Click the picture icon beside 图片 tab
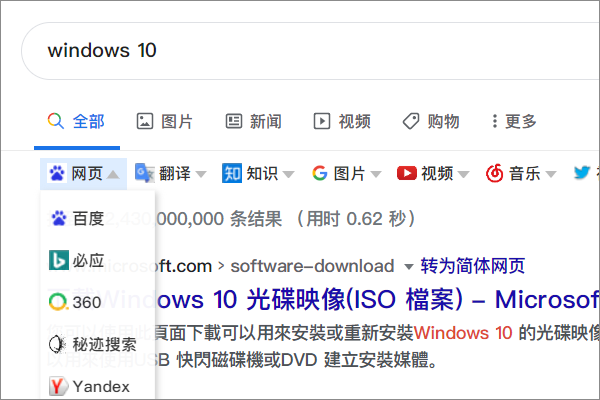This screenshot has width=600, height=400. click(x=145, y=121)
